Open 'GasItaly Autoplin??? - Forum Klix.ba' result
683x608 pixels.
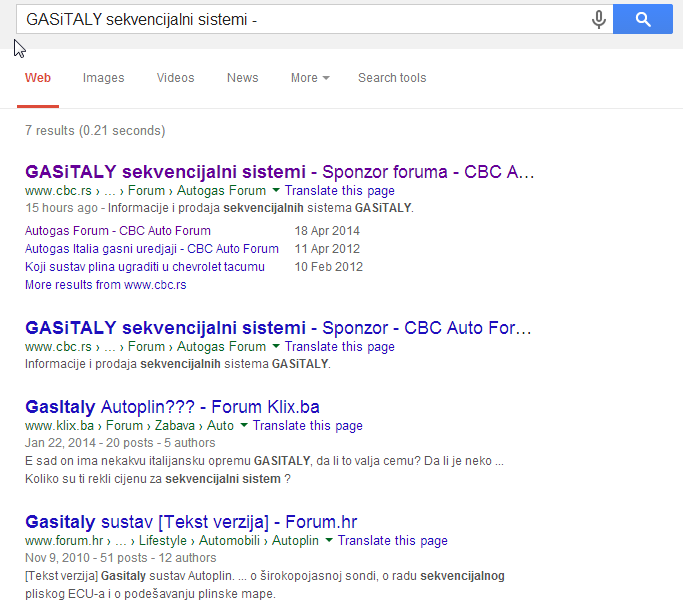pyautogui.click(x=172, y=407)
